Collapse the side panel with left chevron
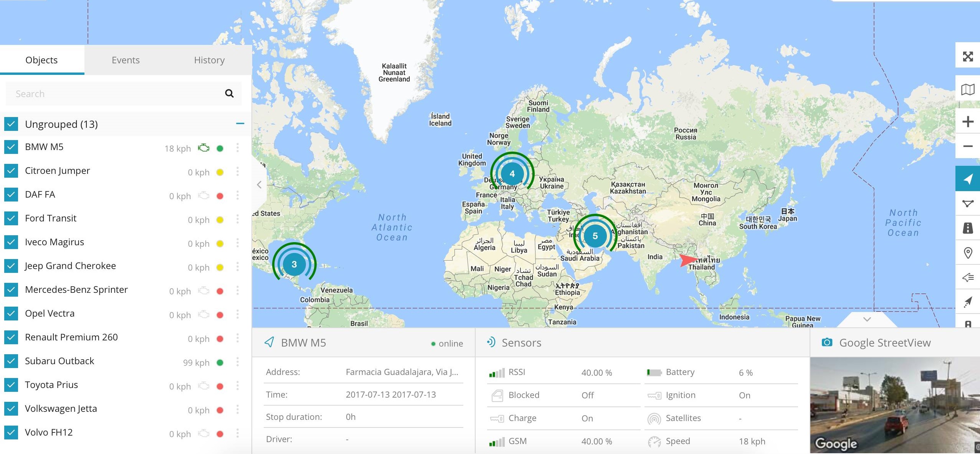 coord(259,185)
